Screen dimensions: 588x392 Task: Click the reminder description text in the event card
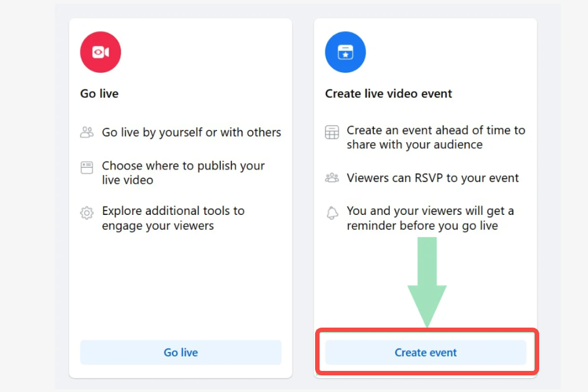pyautogui.click(x=430, y=218)
